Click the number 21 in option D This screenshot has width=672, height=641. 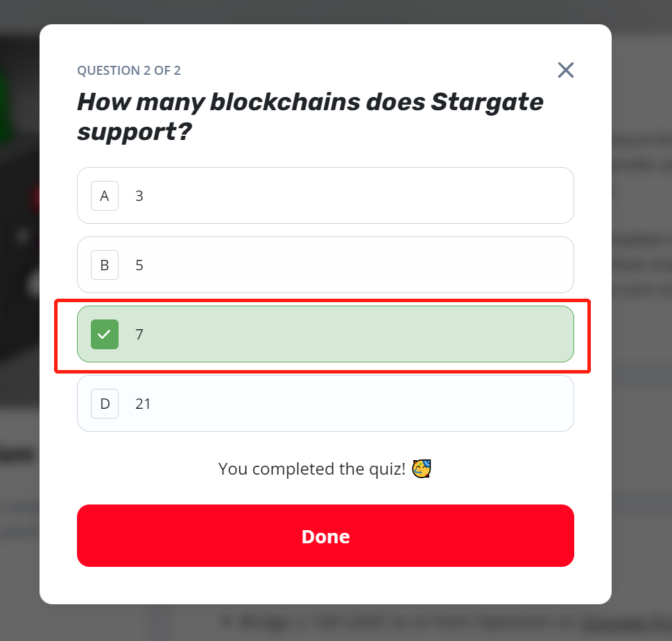pyautogui.click(x=143, y=403)
